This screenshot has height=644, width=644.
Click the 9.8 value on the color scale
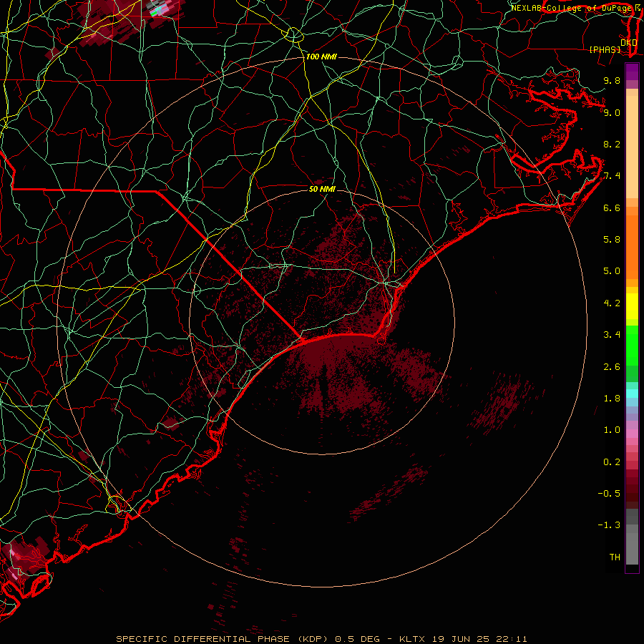tap(612, 80)
